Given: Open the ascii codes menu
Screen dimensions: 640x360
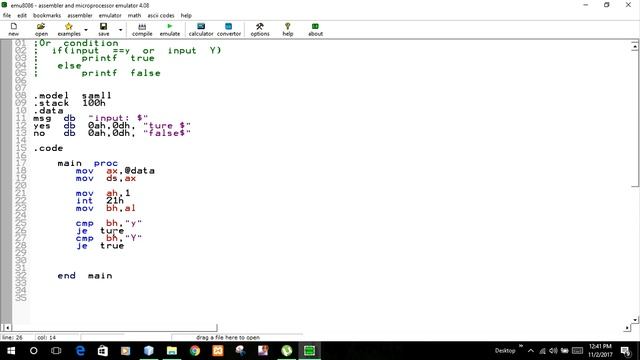Looking at the screenshot, I should coord(161,16).
